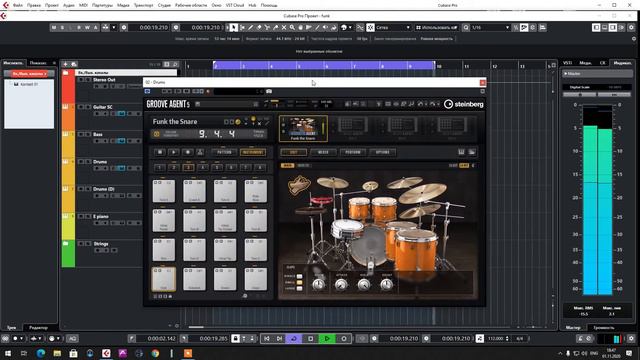Click the Groove Agent window camera icon
The width and height of the screenshot is (640, 360).
point(269,91)
